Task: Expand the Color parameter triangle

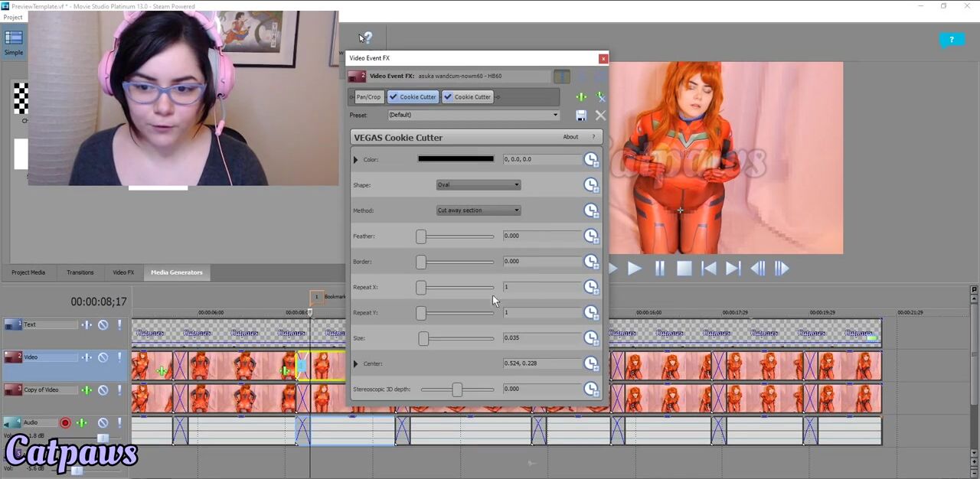Action: pyautogui.click(x=355, y=160)
